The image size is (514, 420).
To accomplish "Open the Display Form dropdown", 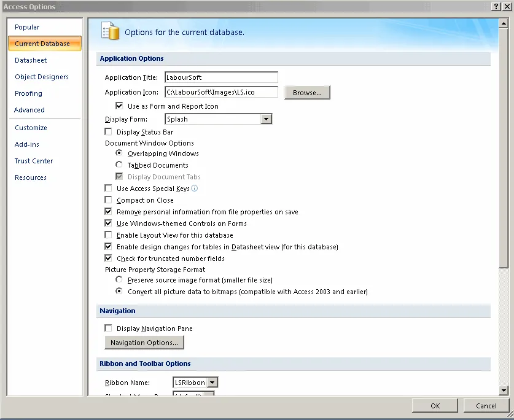I will pos(267,119).
